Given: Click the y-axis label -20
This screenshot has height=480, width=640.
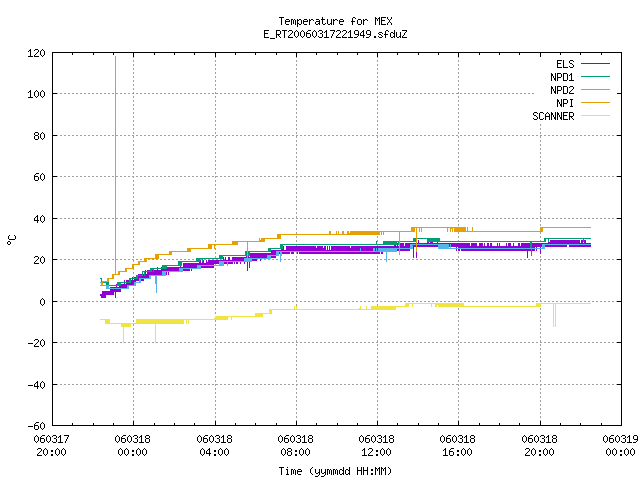Looking at the screenshot, I should (36, 343).
